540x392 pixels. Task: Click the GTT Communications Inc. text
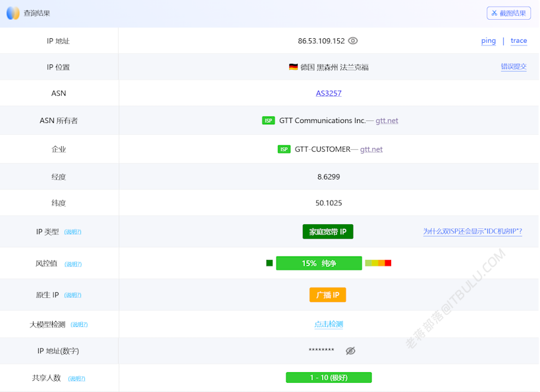point(322,121)
